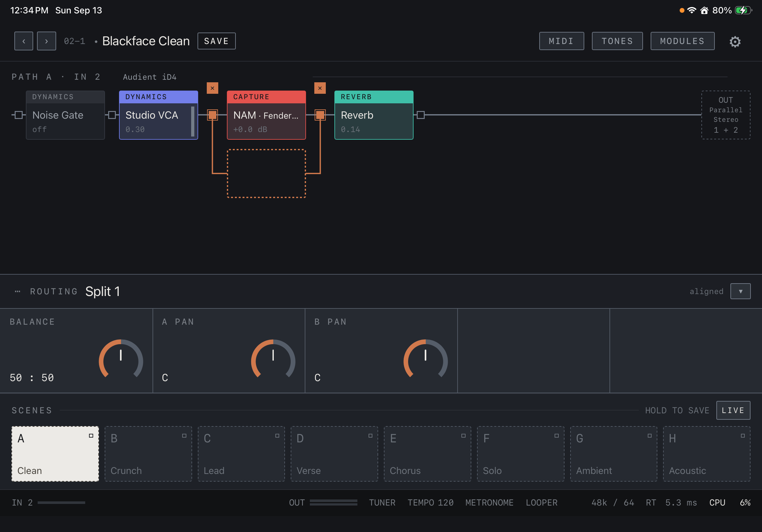
Task: Go to next preset with right chevron
Action: (x=47, y=41)
